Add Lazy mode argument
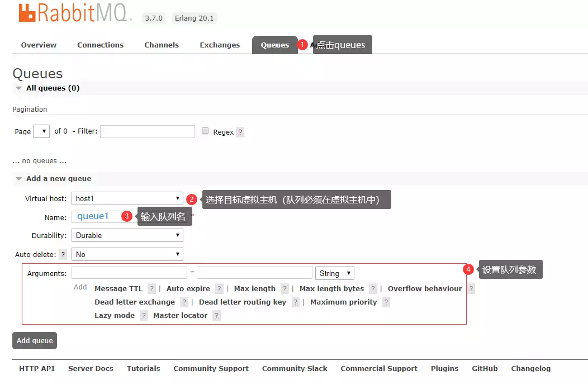This screenshot has height=385, width=588. tap(115, 316)
